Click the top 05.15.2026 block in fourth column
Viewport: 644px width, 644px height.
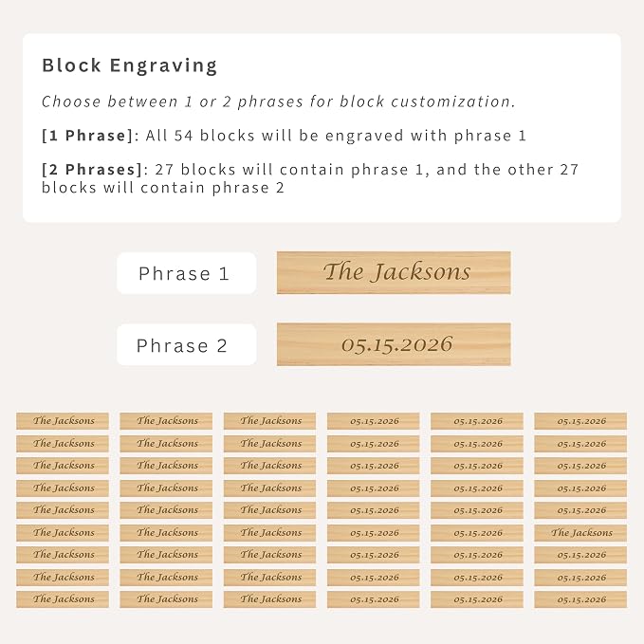click(x=374, y=421)
